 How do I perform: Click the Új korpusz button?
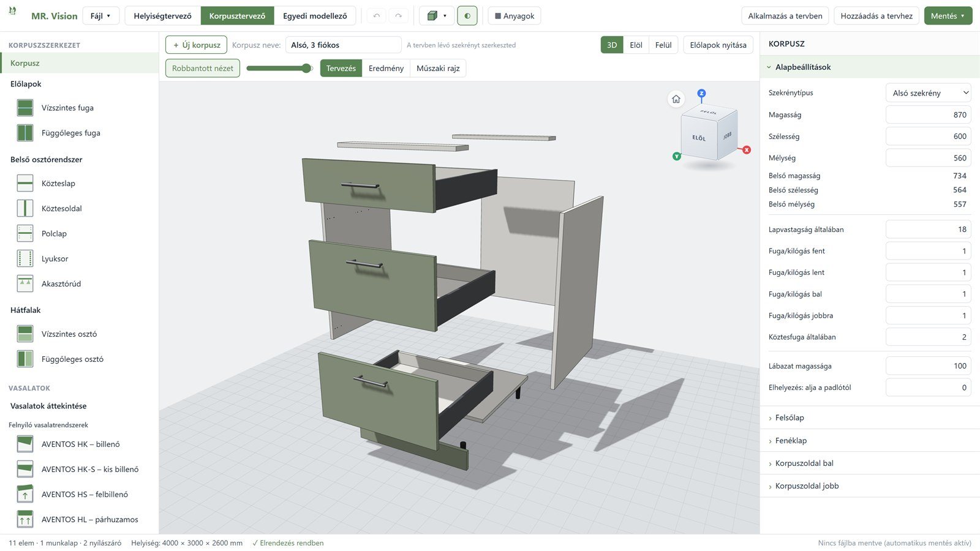pyautogui.click(x=197, y=45)
